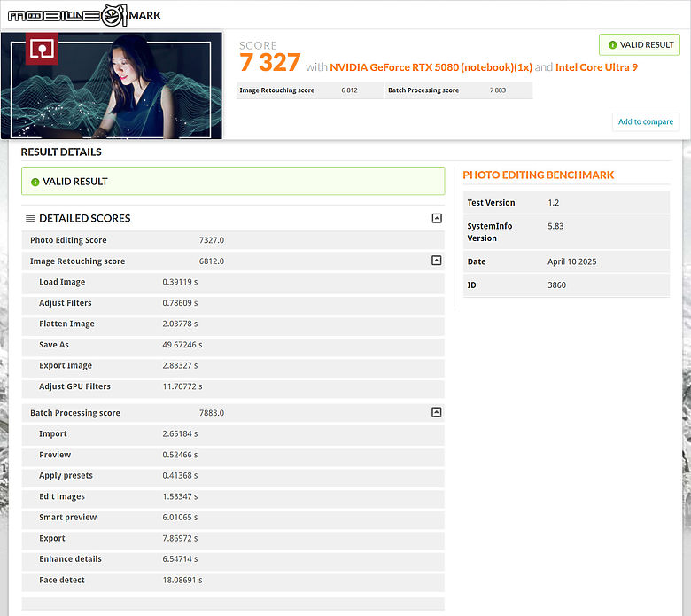
Task: Collapse the Detailed Scores section
Action: 437,218
